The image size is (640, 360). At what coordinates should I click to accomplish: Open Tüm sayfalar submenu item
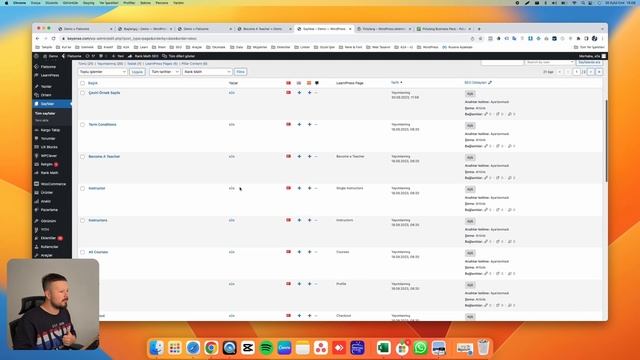(45, 113)
